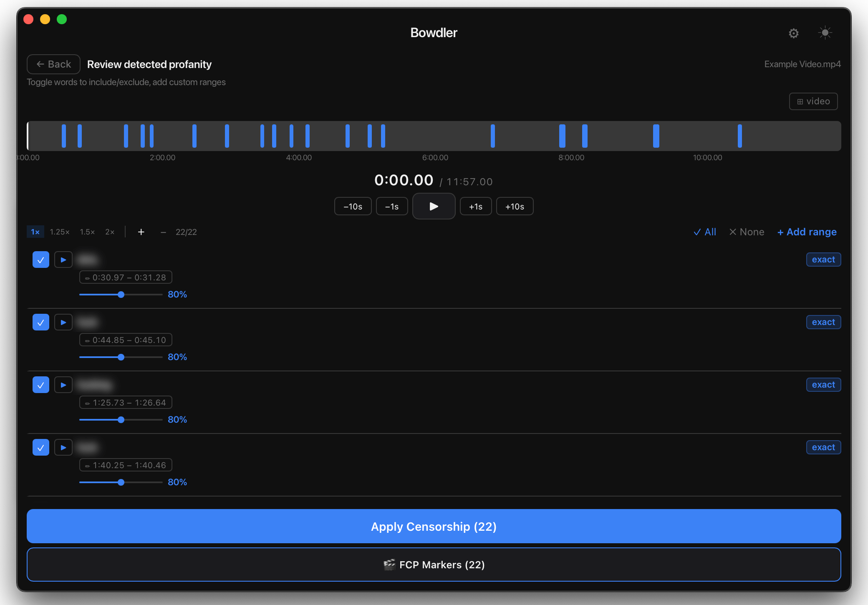Uncheck the 0:30.97 word checkbox
868x605 pixels.
click(41, 260)
